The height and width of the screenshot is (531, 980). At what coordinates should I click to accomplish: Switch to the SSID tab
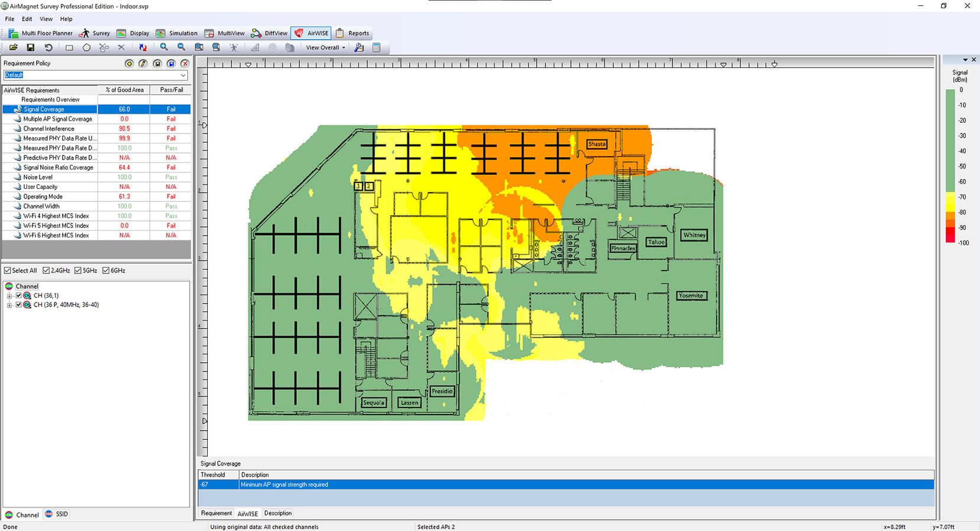click(x=57, y=514)
